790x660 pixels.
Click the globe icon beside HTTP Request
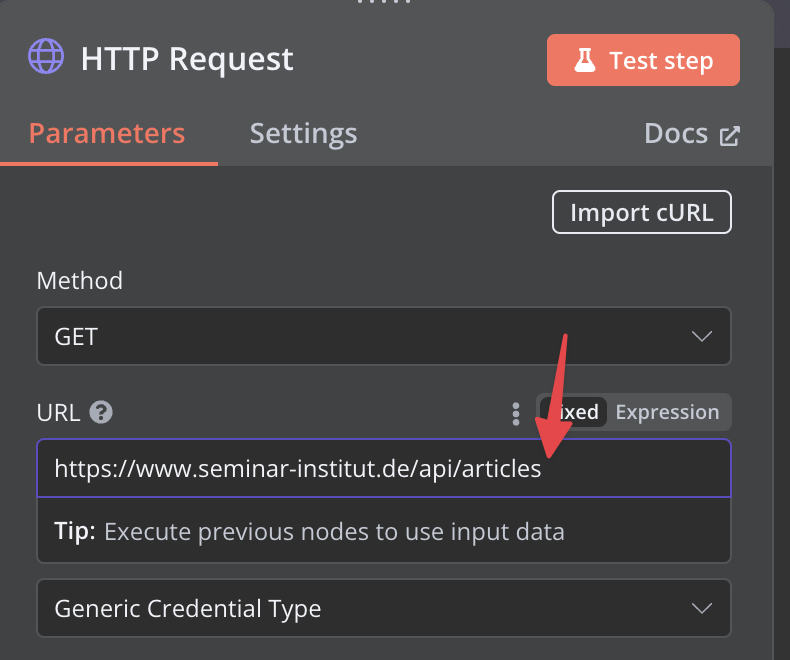click(x=46, y=58)
